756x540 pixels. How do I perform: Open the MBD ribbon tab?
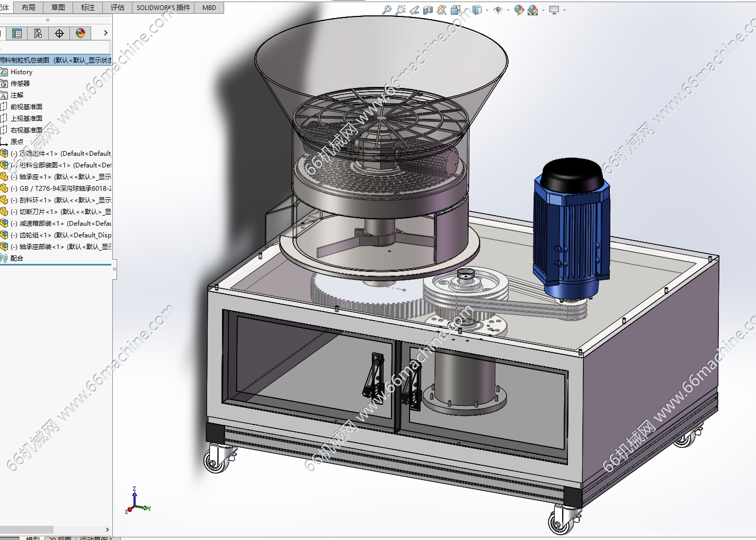[209, 7]
